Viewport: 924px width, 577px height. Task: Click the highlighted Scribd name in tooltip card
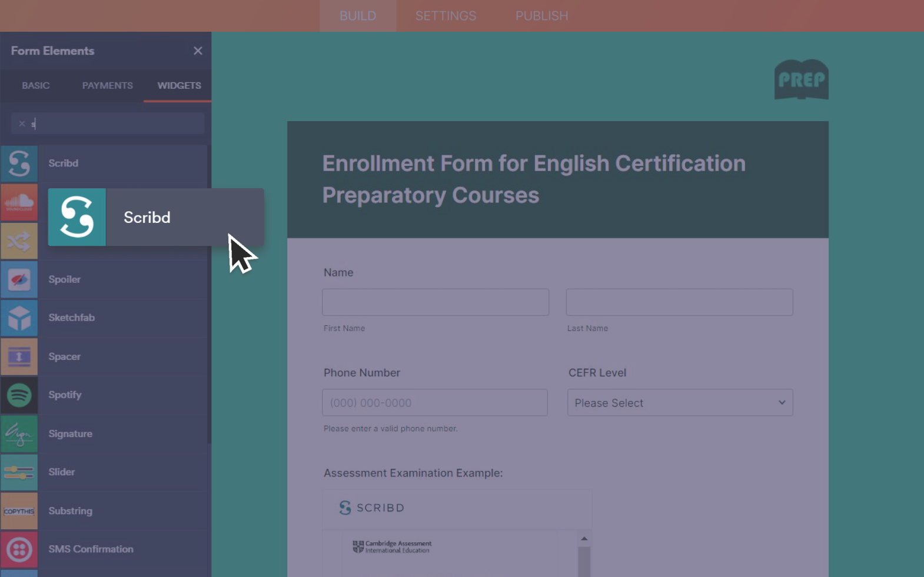point(147,217)
